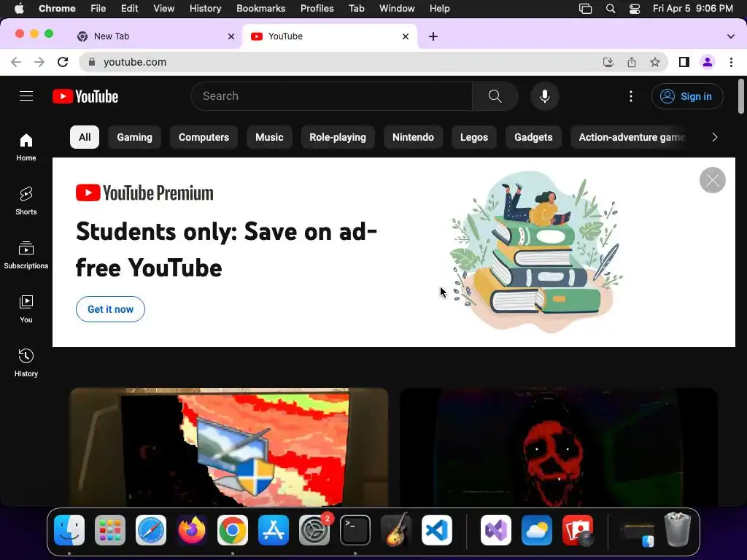The image size is (747, 560).
Task: Bookmark this page with star icon
Action: (x=655, y=62)
